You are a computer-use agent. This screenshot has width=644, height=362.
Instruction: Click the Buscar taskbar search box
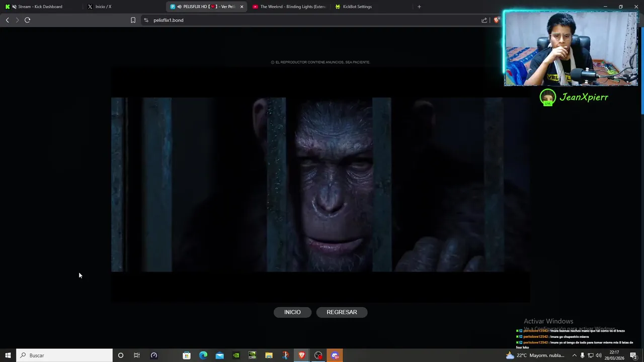point(64,355)
